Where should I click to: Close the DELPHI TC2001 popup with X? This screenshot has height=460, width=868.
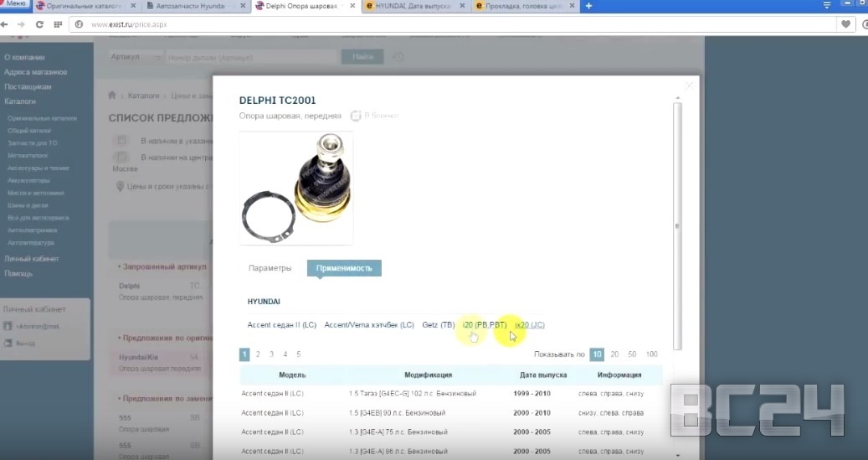[x=689, y=85]
